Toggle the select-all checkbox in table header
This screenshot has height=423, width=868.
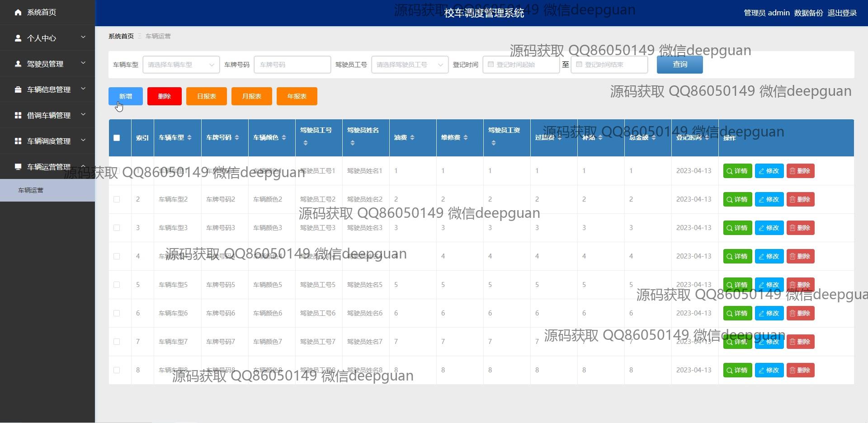(117, 137)
